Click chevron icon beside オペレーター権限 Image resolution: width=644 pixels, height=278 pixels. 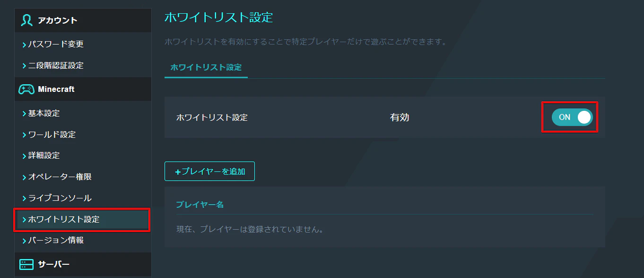pyautogui.click(x=24, y=177)
